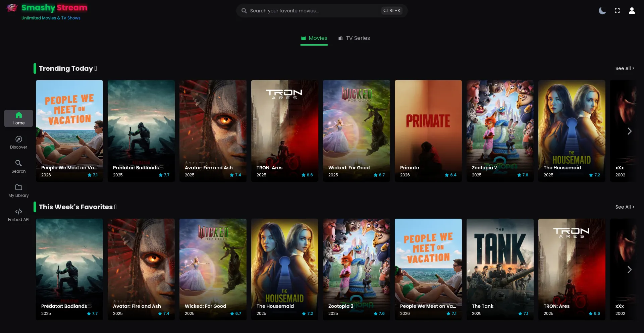Advance This Week's Favorites carousel with the right chevron
The height and width of the screenshot is (333, 644).
click(x=630, y=270)
